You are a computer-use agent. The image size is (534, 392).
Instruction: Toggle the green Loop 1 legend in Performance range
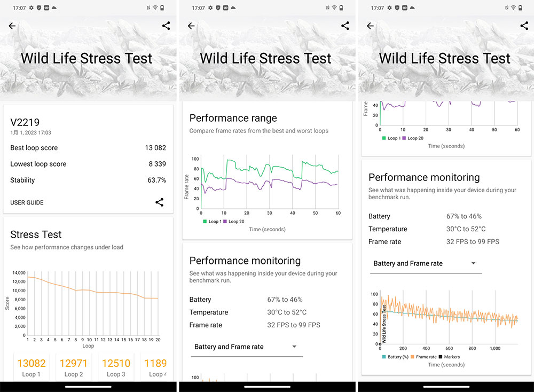[x=212, y=222]
